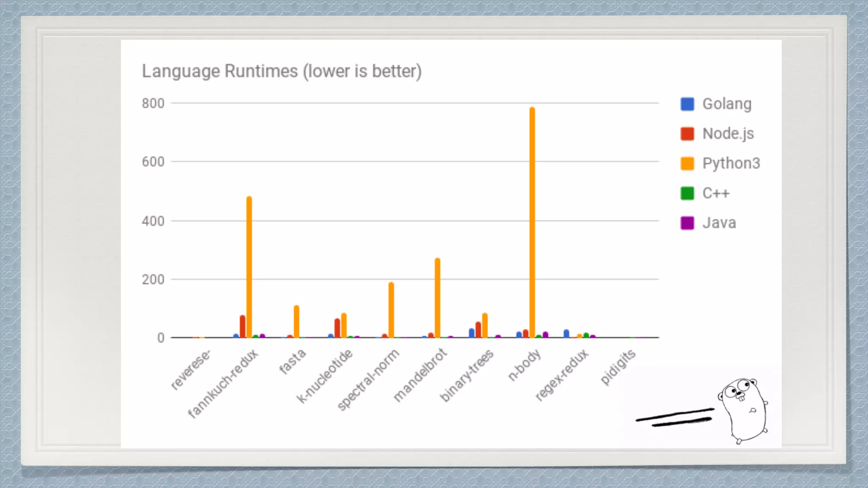868x488 pixels.
Task: Click the blue Golang legend swatch
Action: pyautogui.click(x=687, y=104)
